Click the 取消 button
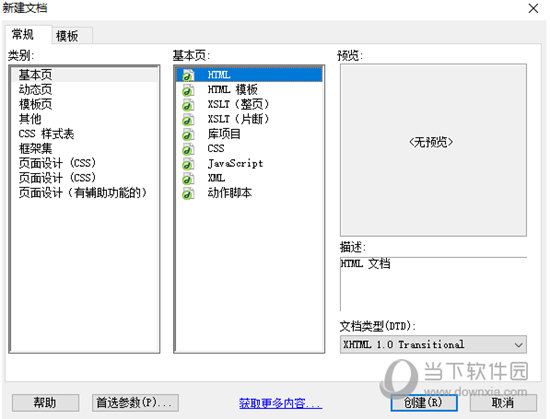 503,403
